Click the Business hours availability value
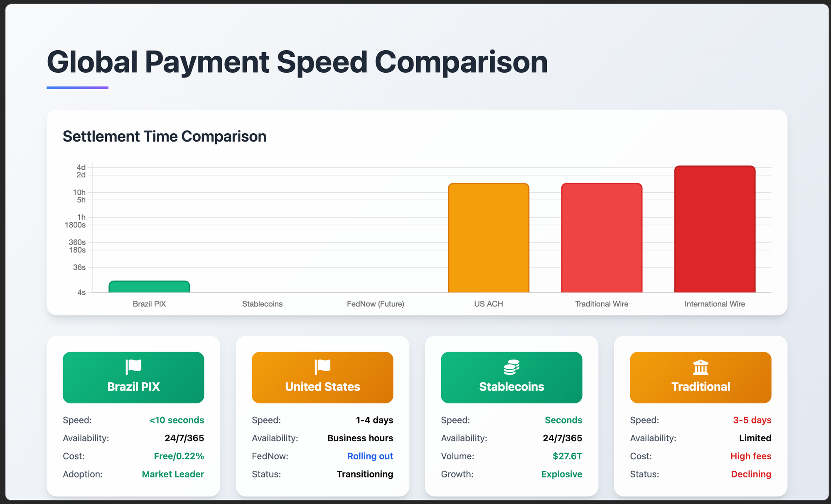This screenshot has height=504, width=831. tap(360, 438)
